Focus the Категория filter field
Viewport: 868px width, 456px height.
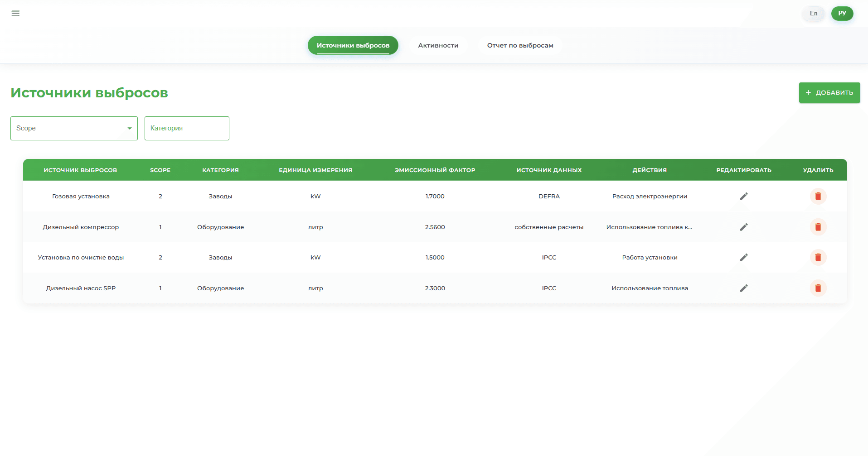187,128
